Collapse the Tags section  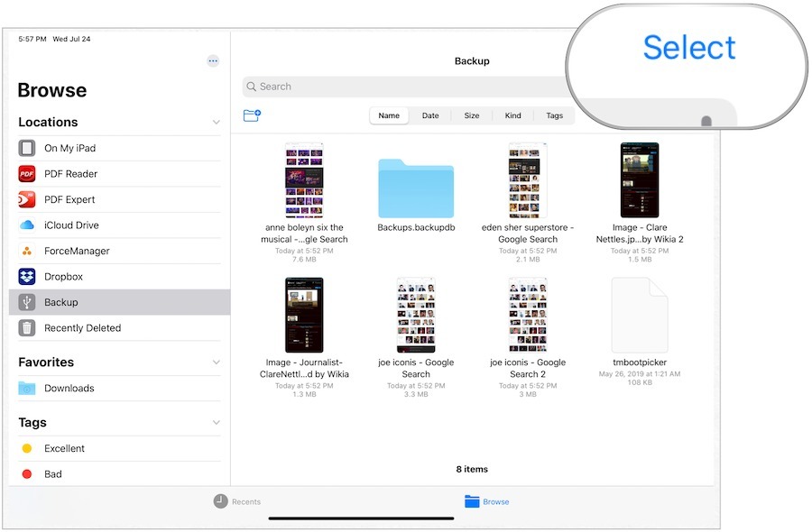coord(216,423)
